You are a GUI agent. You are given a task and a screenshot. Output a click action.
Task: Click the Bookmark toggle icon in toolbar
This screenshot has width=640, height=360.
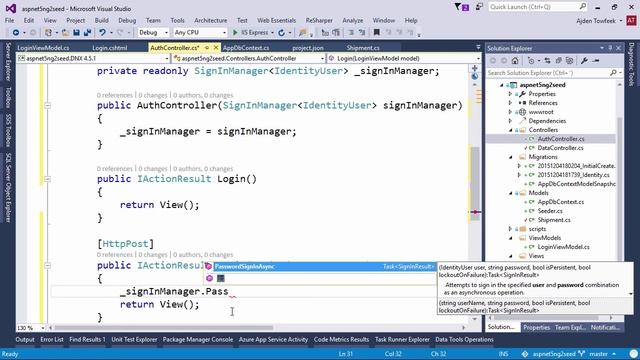[377, 32]
